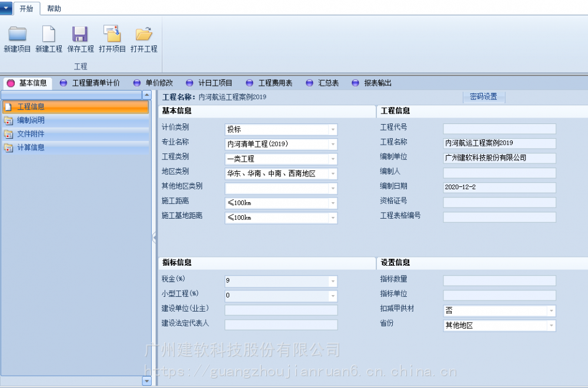Open 计算信息 in the left sidebar
588x388 pixels.
31,148
